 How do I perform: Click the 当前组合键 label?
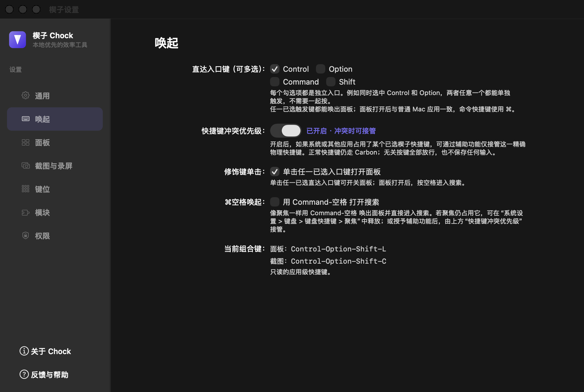click(245, 249)
